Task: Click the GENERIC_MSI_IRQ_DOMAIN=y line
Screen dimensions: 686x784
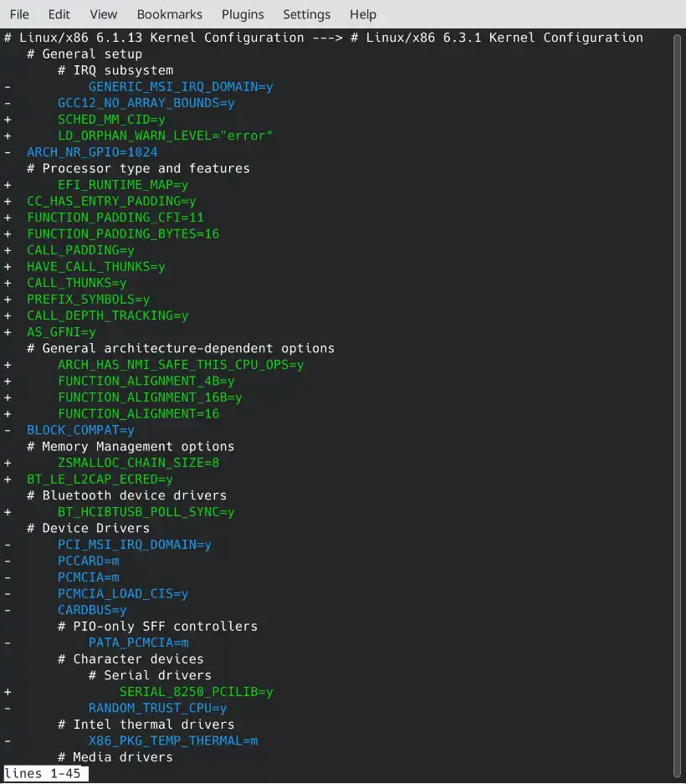Action: coord(181,87)
